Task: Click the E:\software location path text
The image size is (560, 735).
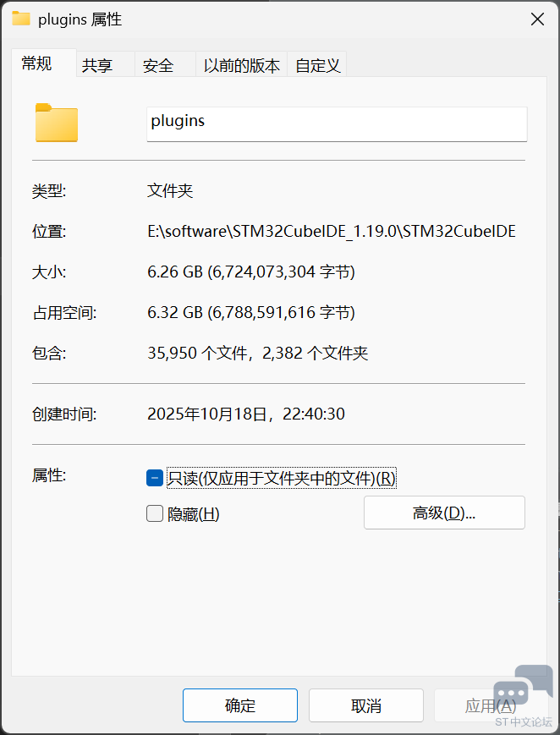Action: (332, 231)
